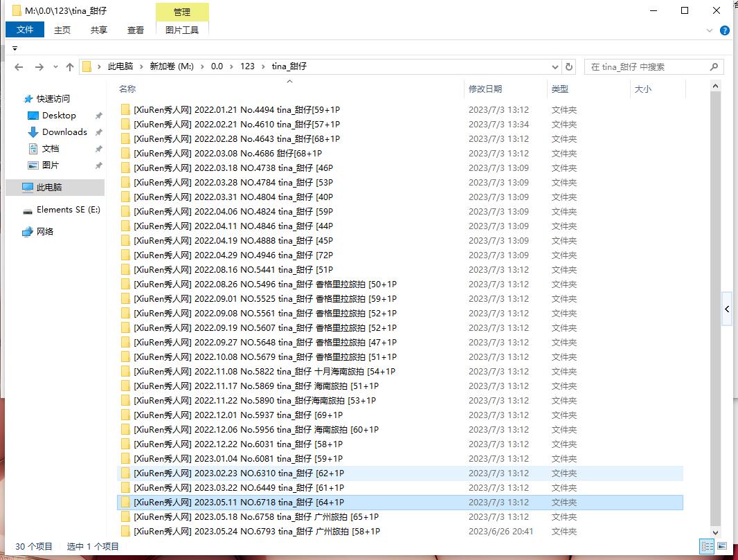The width and height of the screenshot is (738, 560).
Task: Unpin 文档 using its pin icon
Action: click(x=98, y=149)
